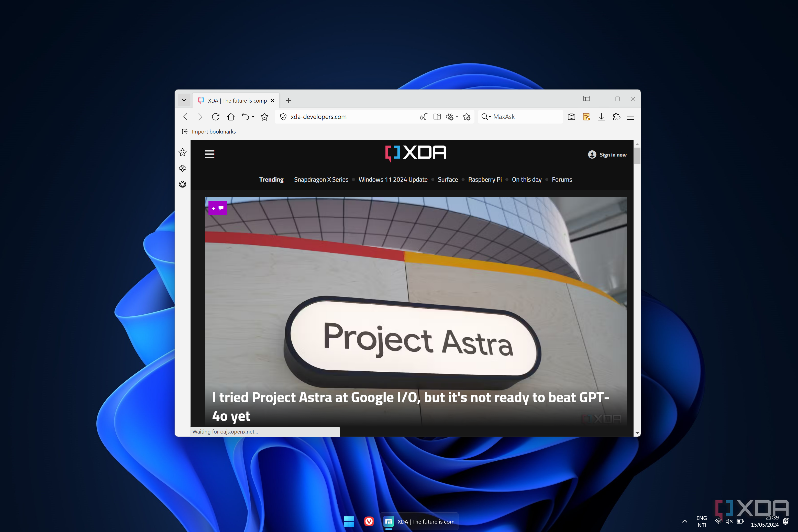Close the XDA tab
Screen dimensions: 798x532
272,101
